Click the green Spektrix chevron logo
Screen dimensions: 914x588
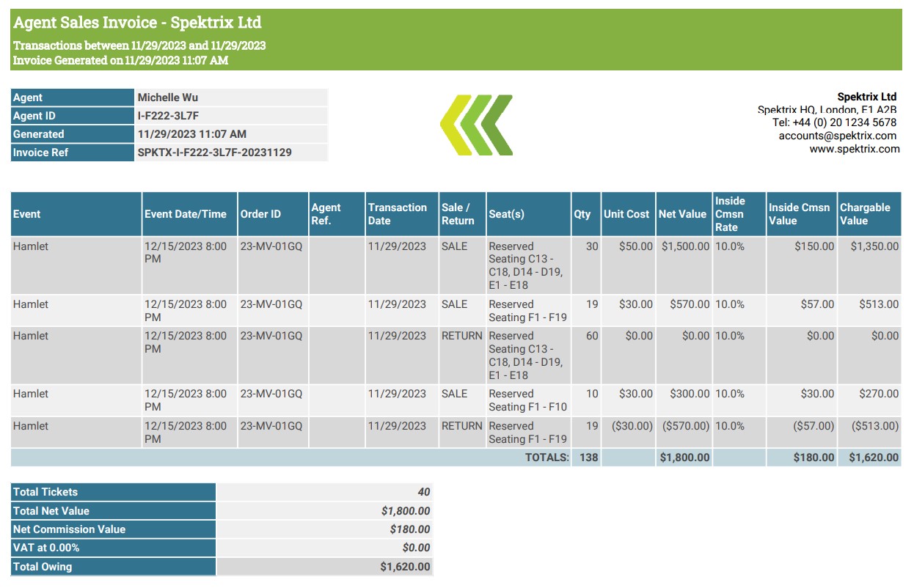click(477, 125)
